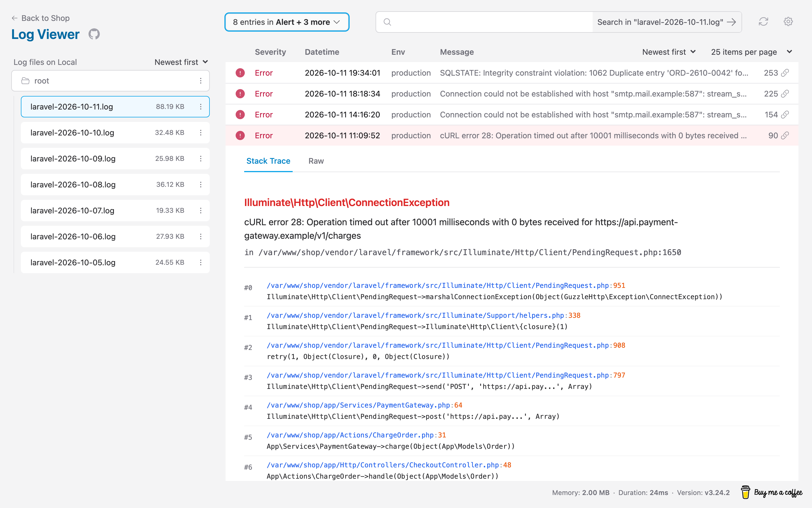
Task: Open PaymentGateway.php:64 file link
Action: (364, 405)
